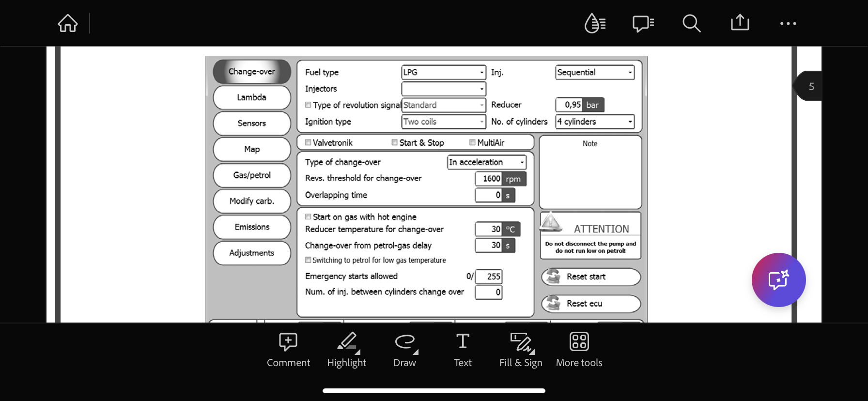The width and height of the screenshot is (868, 401).
Task: Open the Modify carb. tab
Action: pos(252,201)
